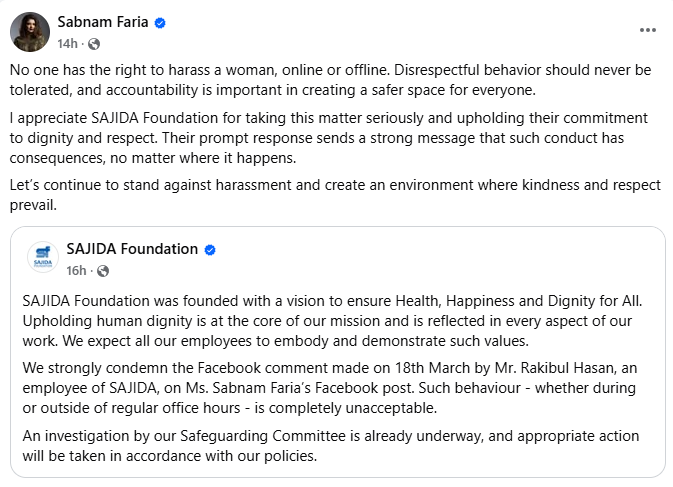Click the "An investigation by our Safeguarding Committee" paragraph
The height and width of the screenshot is (487, 673).
[x=331, y=446]
